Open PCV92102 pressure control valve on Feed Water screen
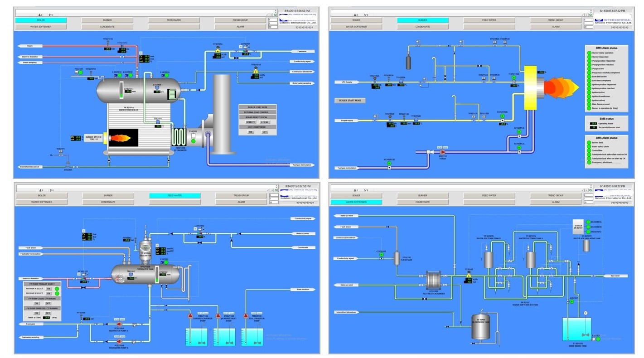The width and height of the screenshot is (644, 358). click(x=84, y=277)
